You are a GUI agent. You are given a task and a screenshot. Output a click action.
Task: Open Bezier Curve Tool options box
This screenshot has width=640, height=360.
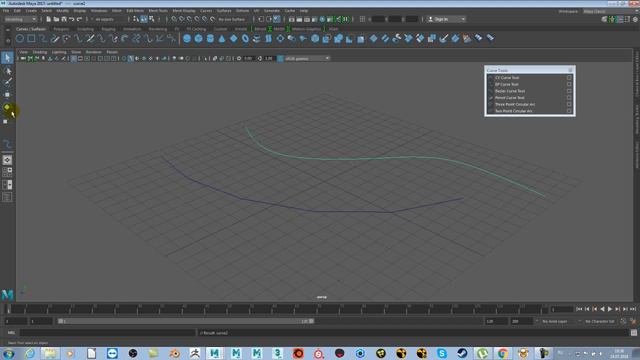[569, 91]
